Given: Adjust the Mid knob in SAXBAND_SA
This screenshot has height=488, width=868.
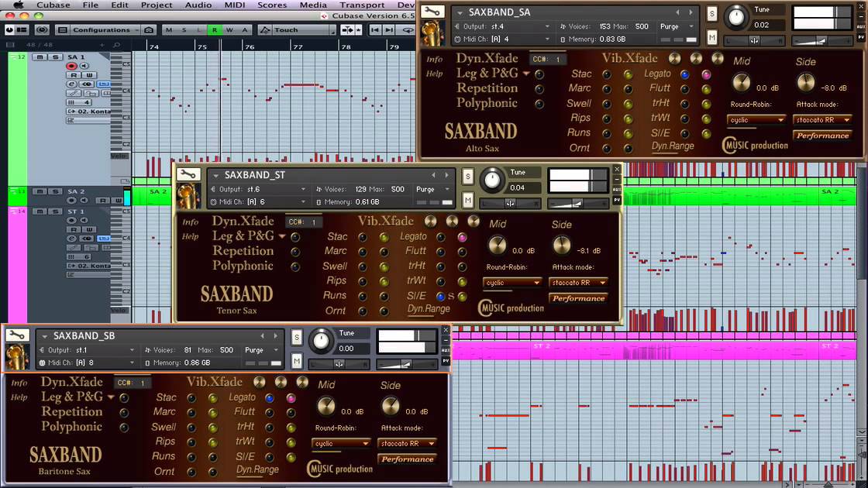Looking at the screenshot, I should 741,83.
